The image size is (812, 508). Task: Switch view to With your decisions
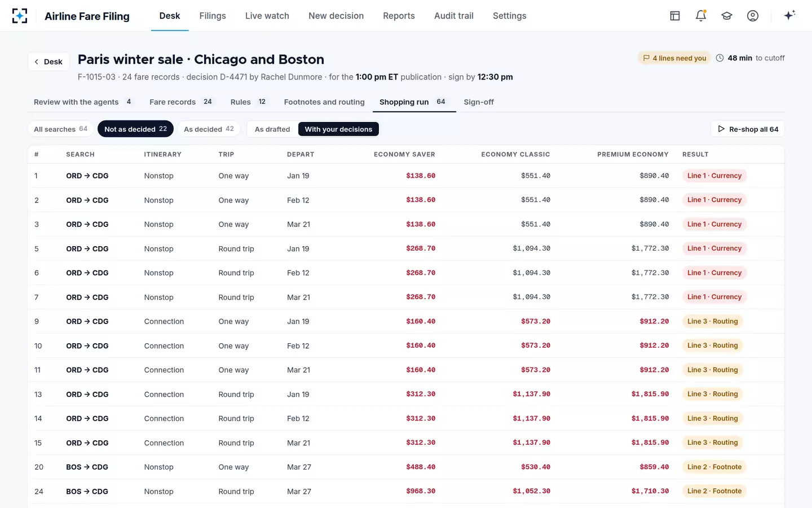pyautogui.click(x=338, y=129)
